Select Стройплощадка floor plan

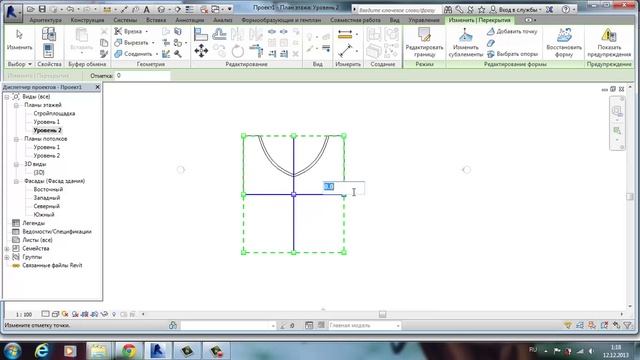click(54, 113)
